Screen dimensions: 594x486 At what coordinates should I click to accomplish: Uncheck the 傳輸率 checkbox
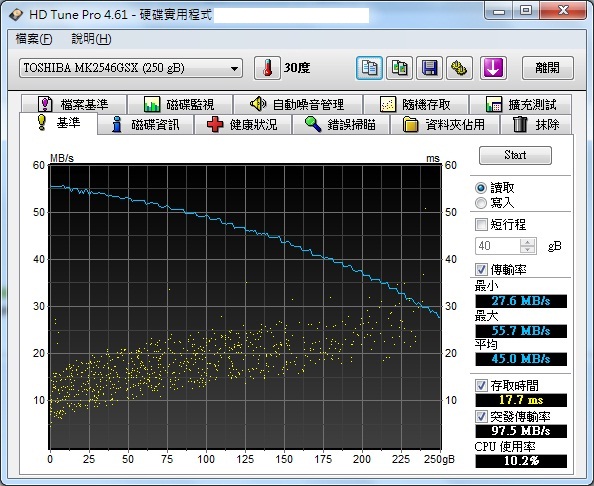coord(481,270)
